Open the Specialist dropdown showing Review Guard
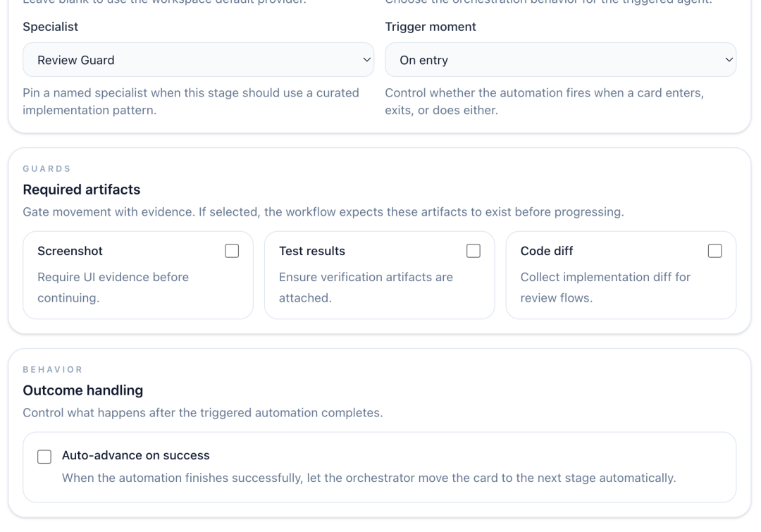 point(198,60)
